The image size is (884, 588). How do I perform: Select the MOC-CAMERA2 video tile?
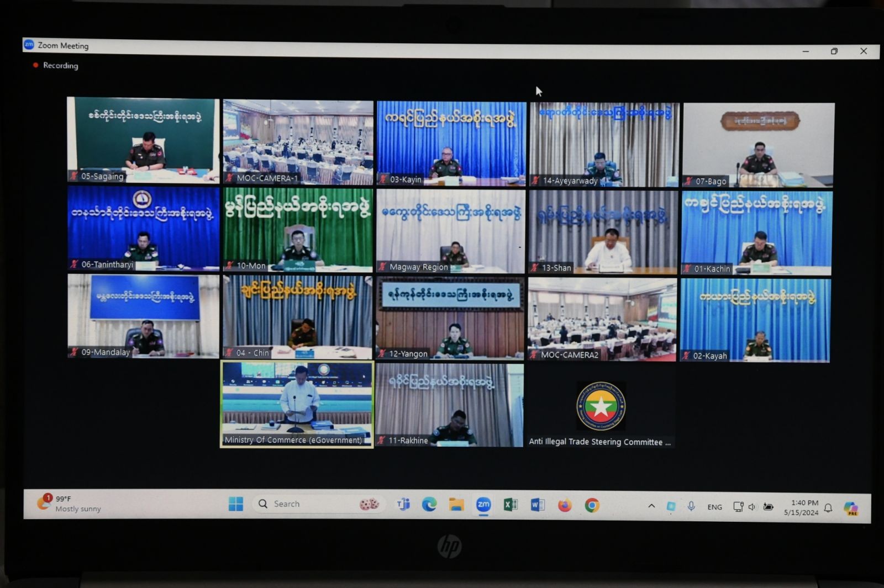tap(602, 319)
